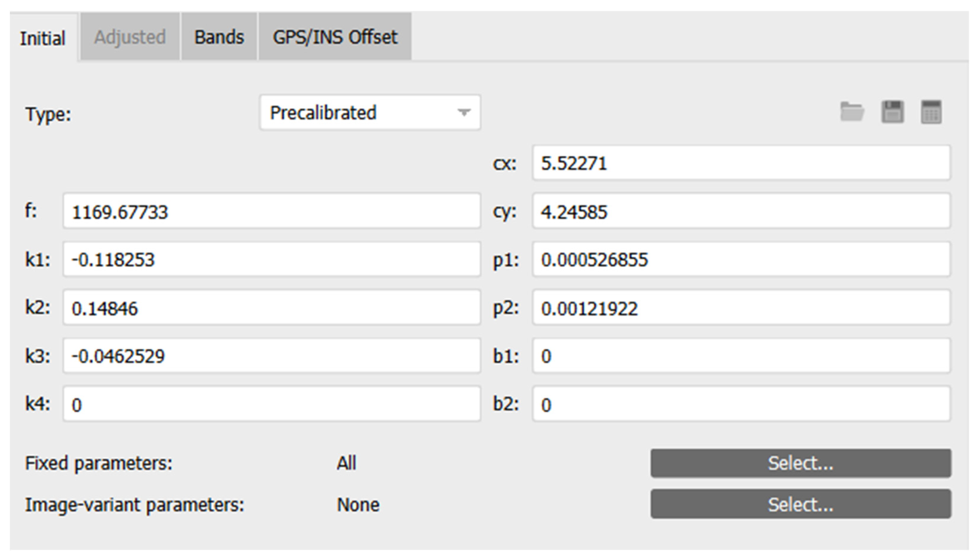Viewport: 980px width, 560px height.
Task: Click the cy input field
Action: 741,212
